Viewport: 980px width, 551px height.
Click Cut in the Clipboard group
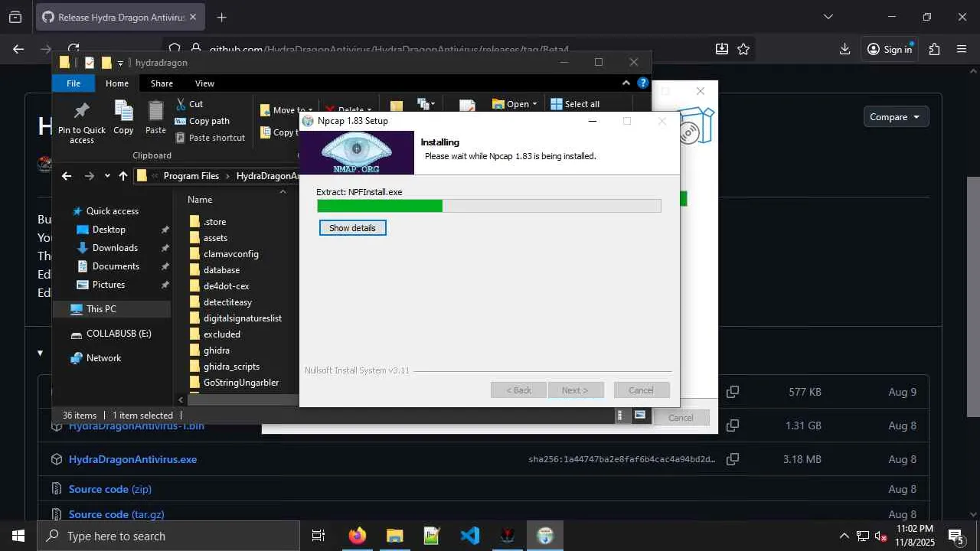click(189, 104)
